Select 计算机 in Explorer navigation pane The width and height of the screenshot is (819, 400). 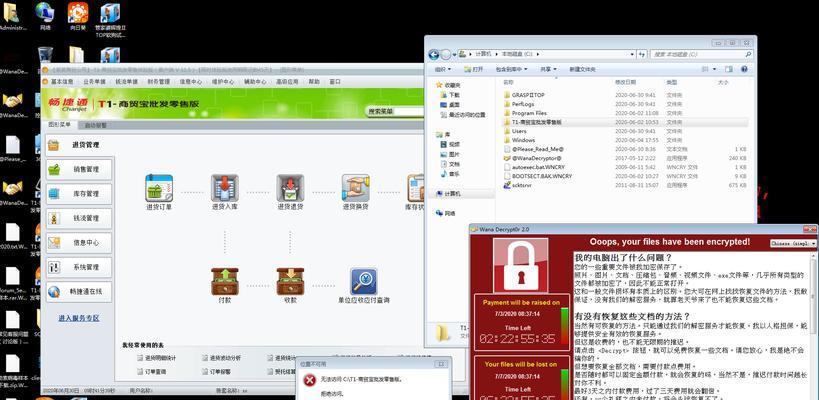pyautogui.click(x=450, y=194)
